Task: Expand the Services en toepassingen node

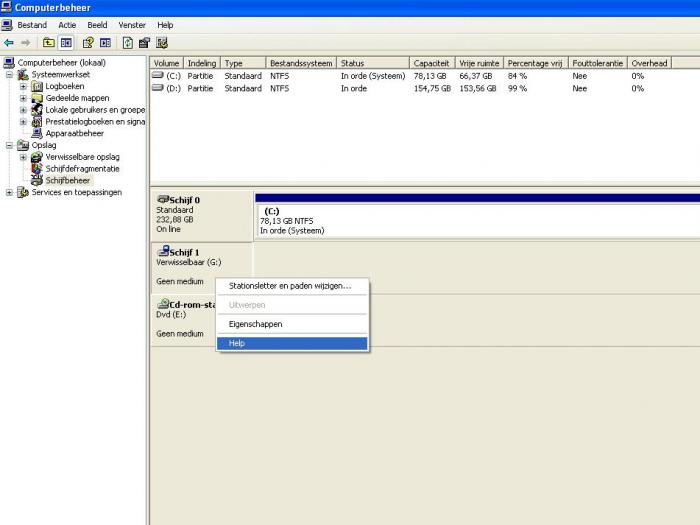Action: (10, 193)
